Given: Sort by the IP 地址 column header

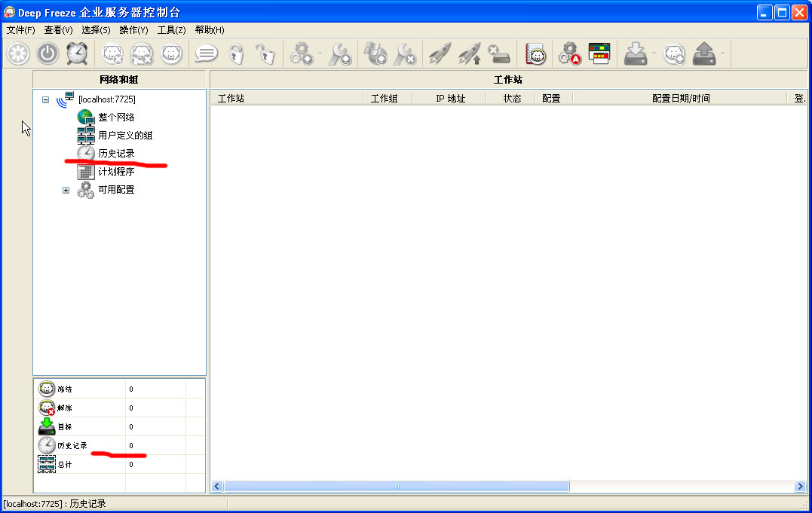Looking at the screenshot, I should pos(450,99).
